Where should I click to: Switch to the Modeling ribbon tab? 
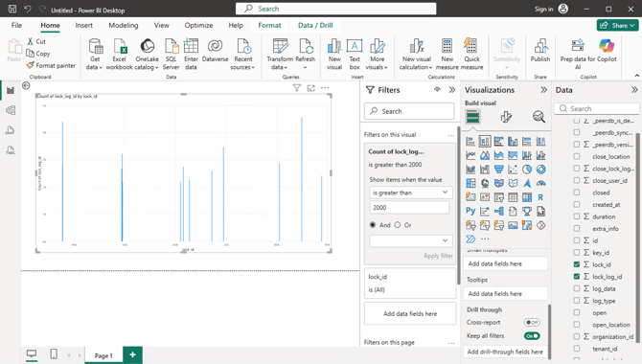click(x=124, y=26)
